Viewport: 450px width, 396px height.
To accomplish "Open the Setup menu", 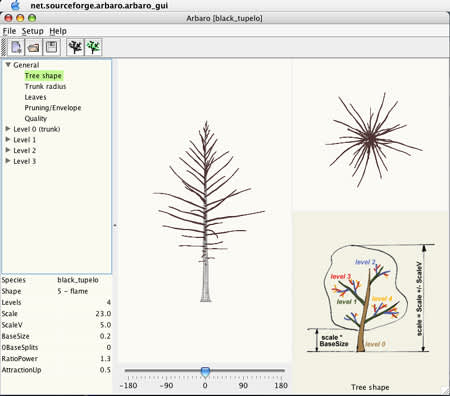I will (33, 31).
